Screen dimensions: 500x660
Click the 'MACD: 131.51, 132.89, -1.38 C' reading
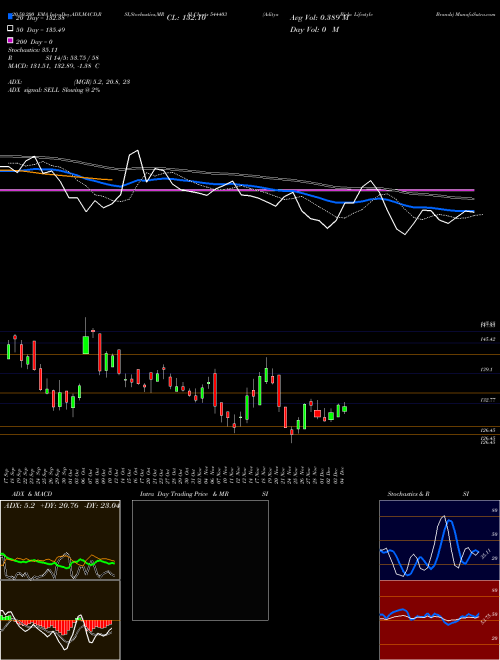(x=53, y=66)
